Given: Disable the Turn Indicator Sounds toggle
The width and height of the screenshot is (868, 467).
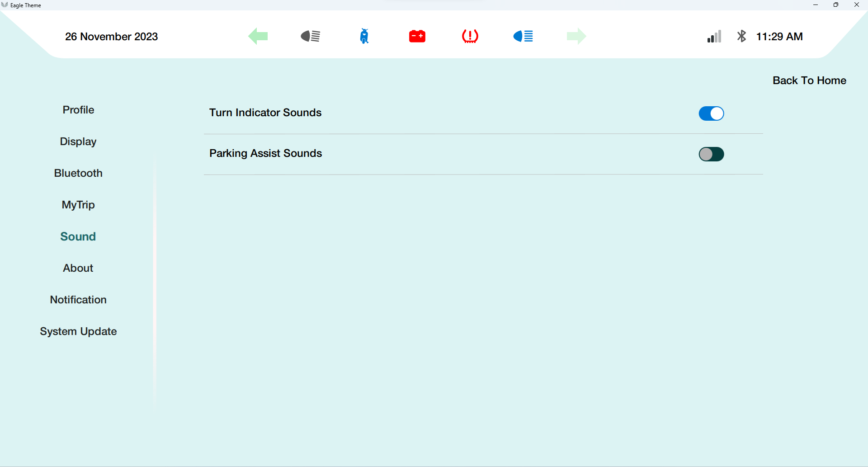Looking at the screenshot, I should 711,113.
